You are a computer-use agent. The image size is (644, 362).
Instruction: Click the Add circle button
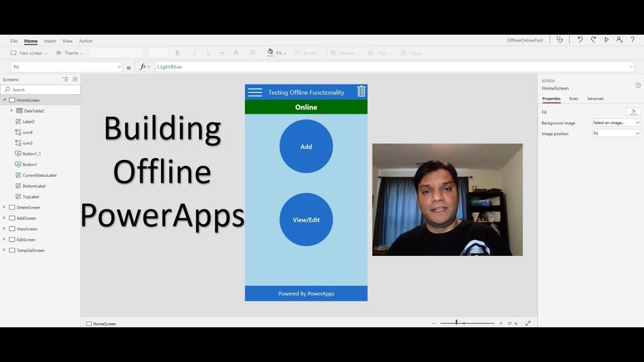coord(306,146)
